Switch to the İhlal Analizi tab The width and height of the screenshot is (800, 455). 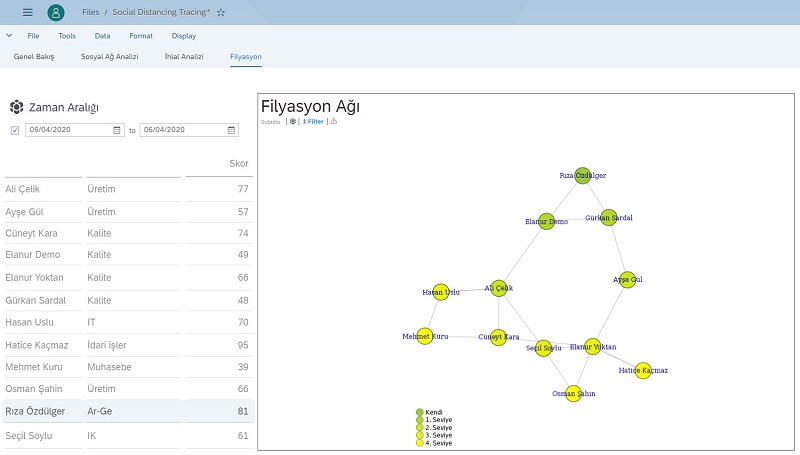pyautogui.click(x=184, y=57)
